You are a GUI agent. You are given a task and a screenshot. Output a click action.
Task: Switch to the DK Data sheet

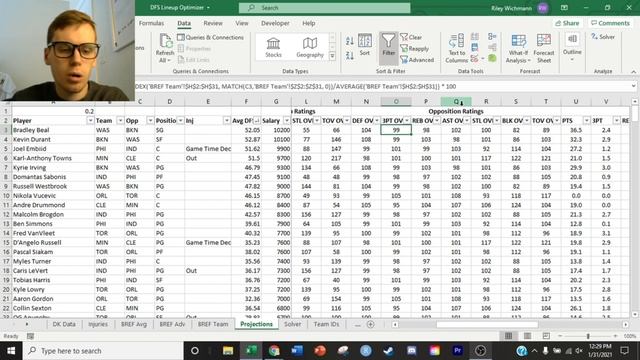pyautogui.click(x=64, y=324)
